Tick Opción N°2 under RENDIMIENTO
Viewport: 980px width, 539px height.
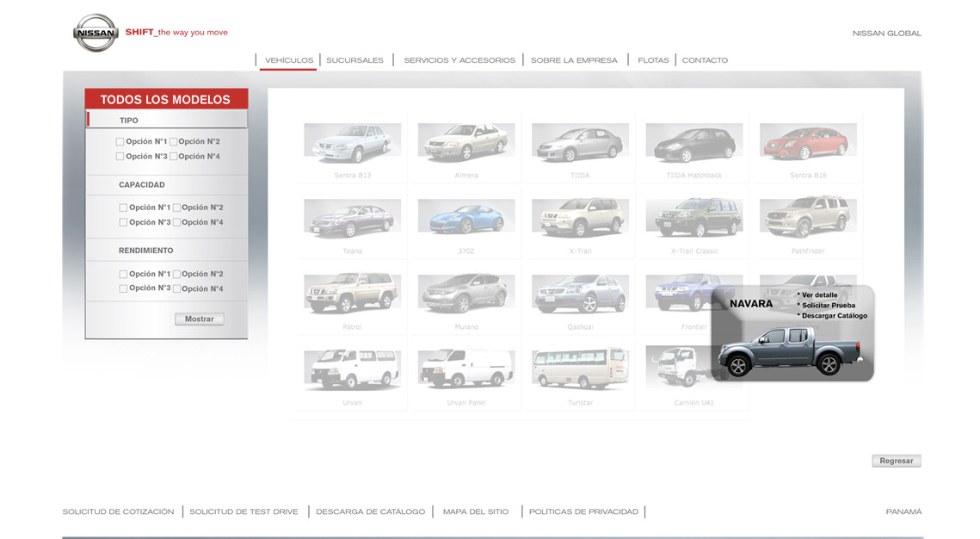click(x=177, y=274)
